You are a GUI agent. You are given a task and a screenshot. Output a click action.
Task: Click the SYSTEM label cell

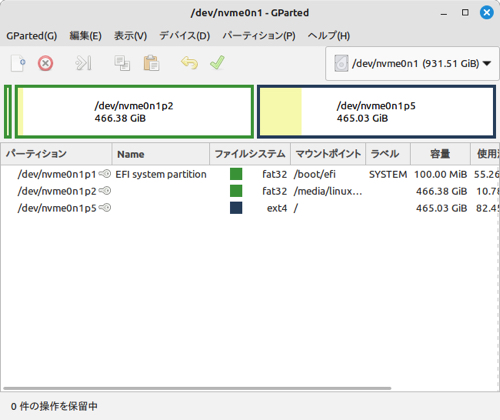pyautogui.click(x=388, y=174)
